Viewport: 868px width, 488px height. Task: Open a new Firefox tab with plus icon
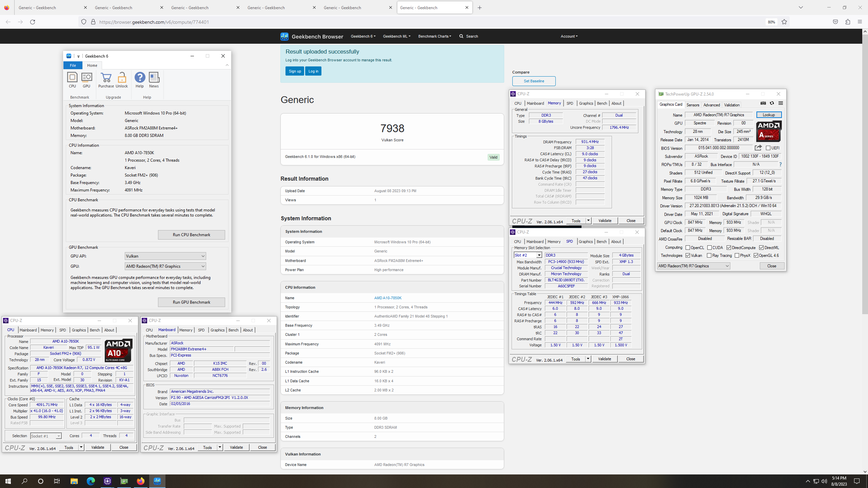pyautogui.click(x=479, y=8)
